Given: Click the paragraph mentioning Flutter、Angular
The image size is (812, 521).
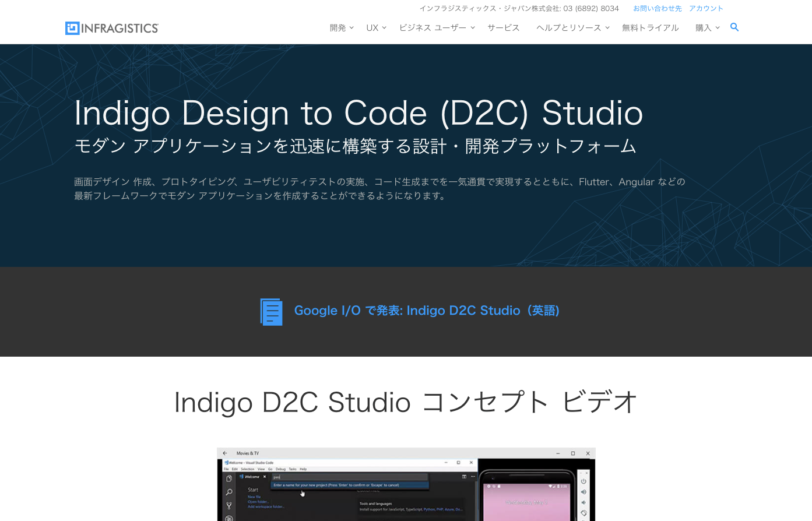Looking at the screenshot, I should 379,189.
